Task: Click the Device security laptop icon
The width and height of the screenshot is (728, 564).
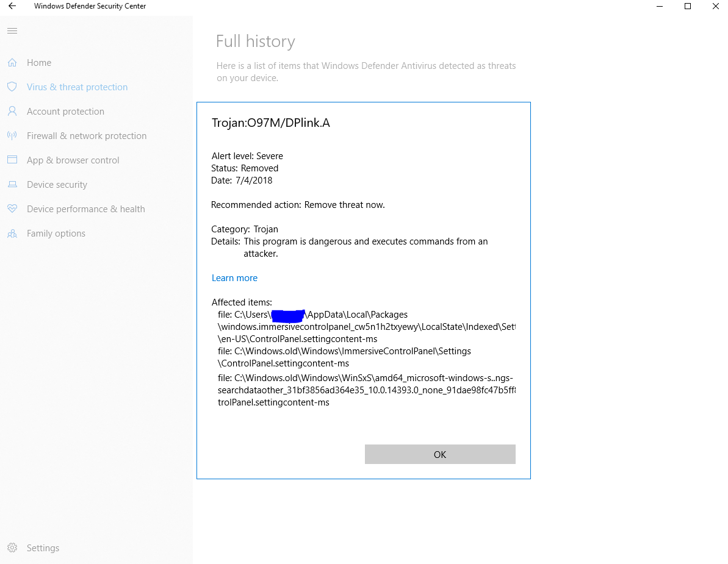Action: pos(13,185)
